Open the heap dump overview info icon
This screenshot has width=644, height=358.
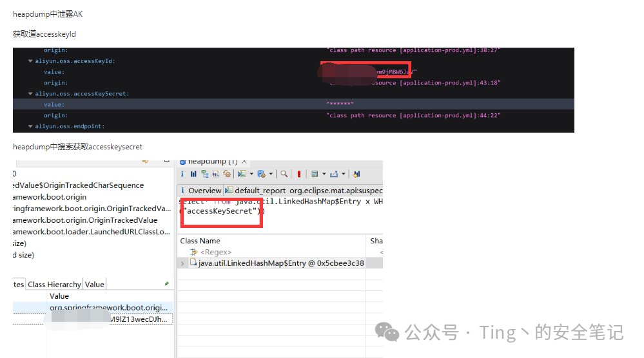[x=182, y=174]
